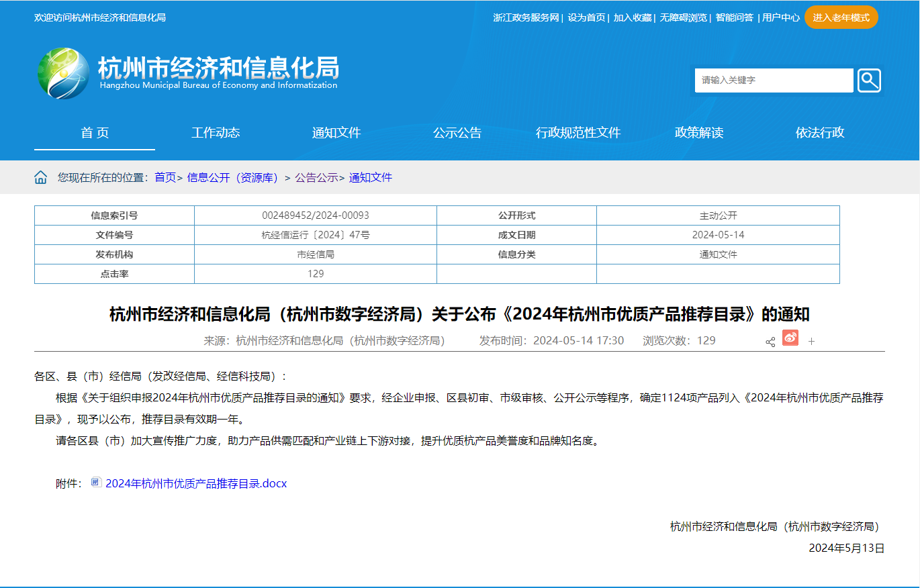The width and height of the screenshot is (920, 588).
Task: Click the salutation line 各区、县（市）经信局
Action: 160,376
